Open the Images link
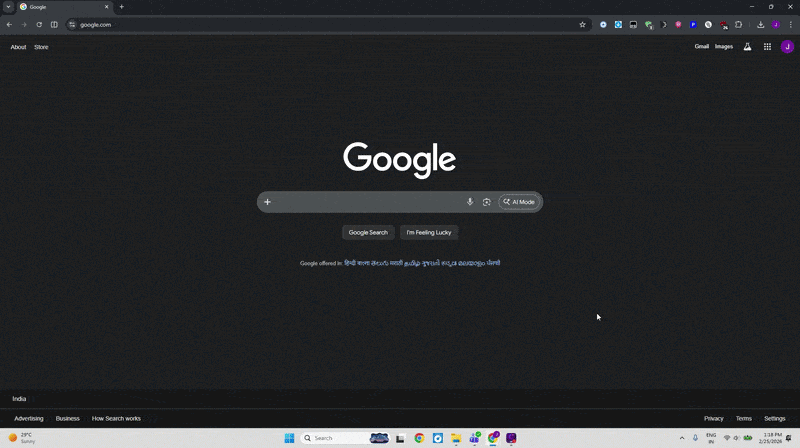This screenshot has height=448, width=800. point(723,46)
